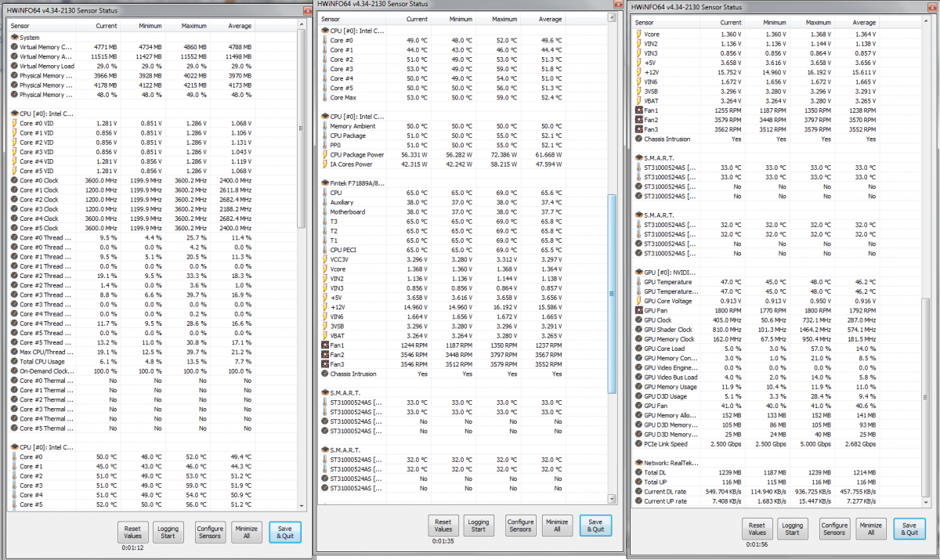940x560 pixels.
Task: Click the Total CPU Usage row icon
Action: coord(13,362)
